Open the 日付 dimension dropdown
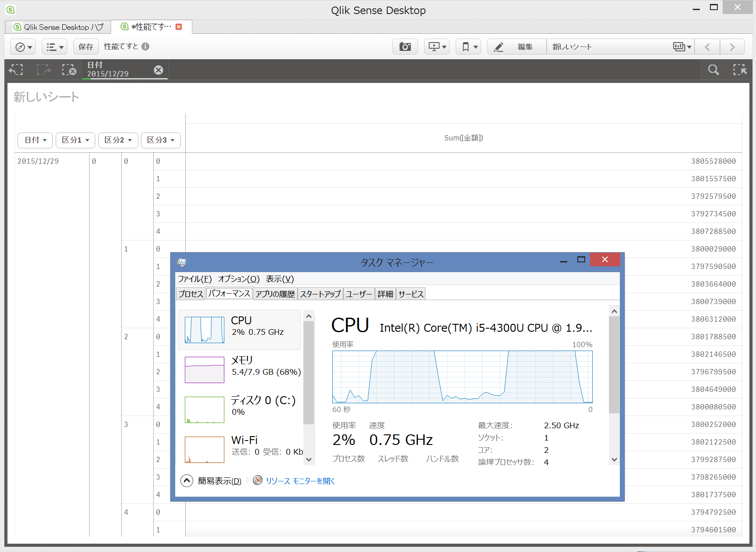 35,140
